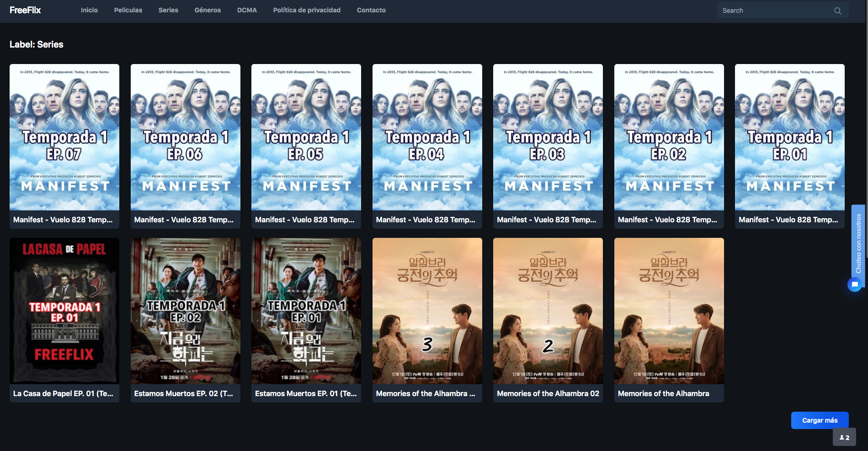Viewport: 868px width, 451px height.
Task: Click the Manifest title under EP. 04 poster
Action: pyautogui.click(x=426, y=220)
